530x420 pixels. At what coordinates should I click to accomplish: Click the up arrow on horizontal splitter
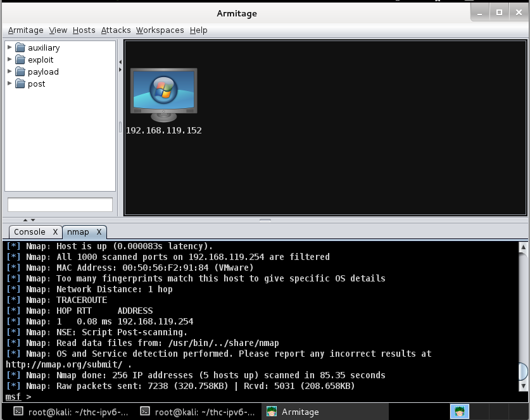point(25,219)
